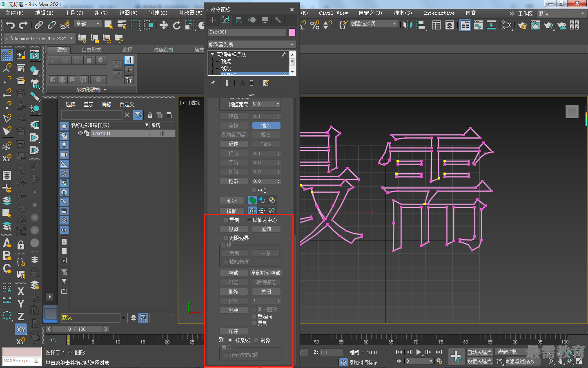
Task: Select the 对象 radio button
Action: [x=256, y=340]
